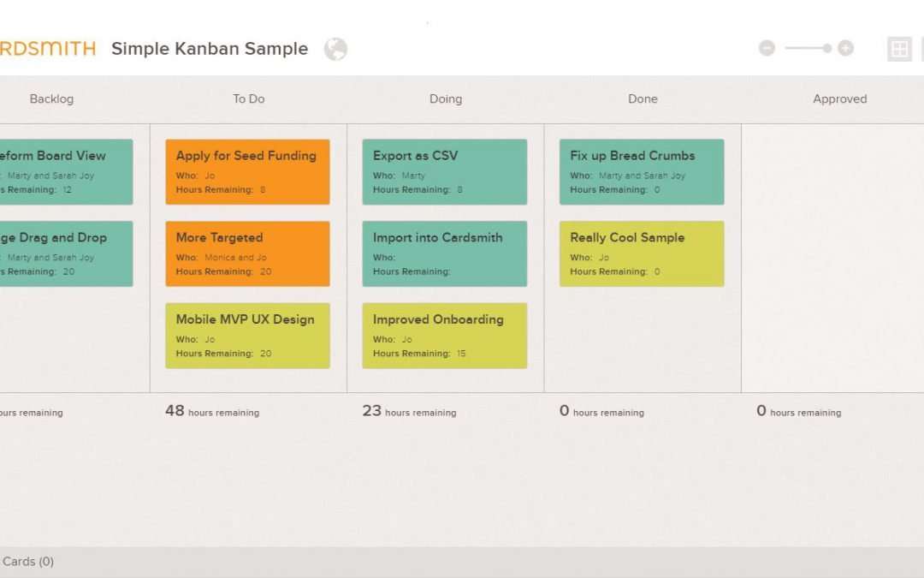Screen dimensions: 924x578
Task: Click Hours Remaining 12 on Board View card
Action: [36, 189]
